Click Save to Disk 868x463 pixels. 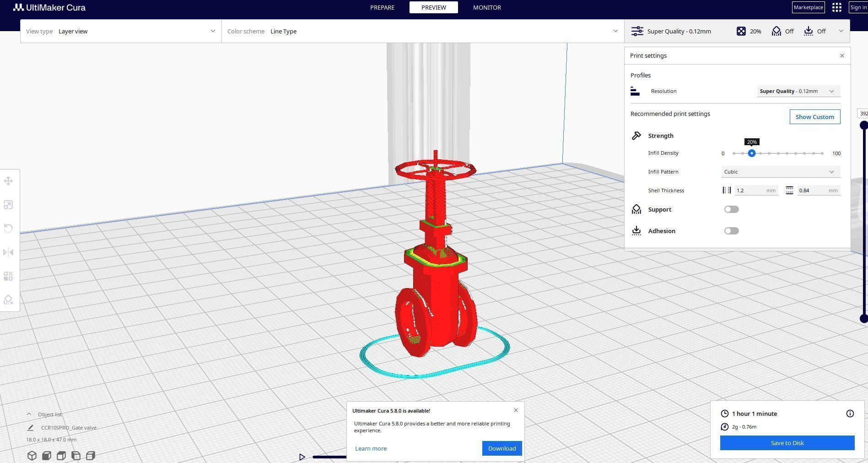click(x=787, y=443)
